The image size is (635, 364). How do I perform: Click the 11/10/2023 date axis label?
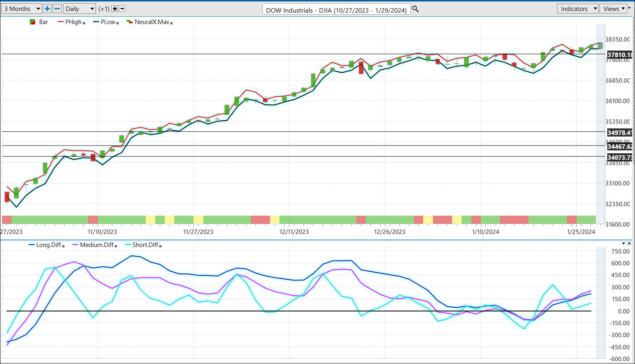click(102, 232)
